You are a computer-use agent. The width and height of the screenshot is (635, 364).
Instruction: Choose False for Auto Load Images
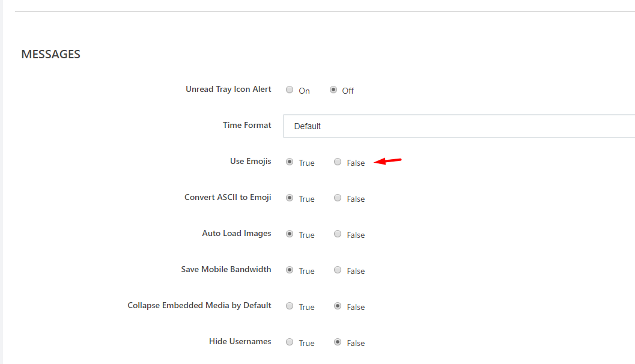(x=338, y=234)
